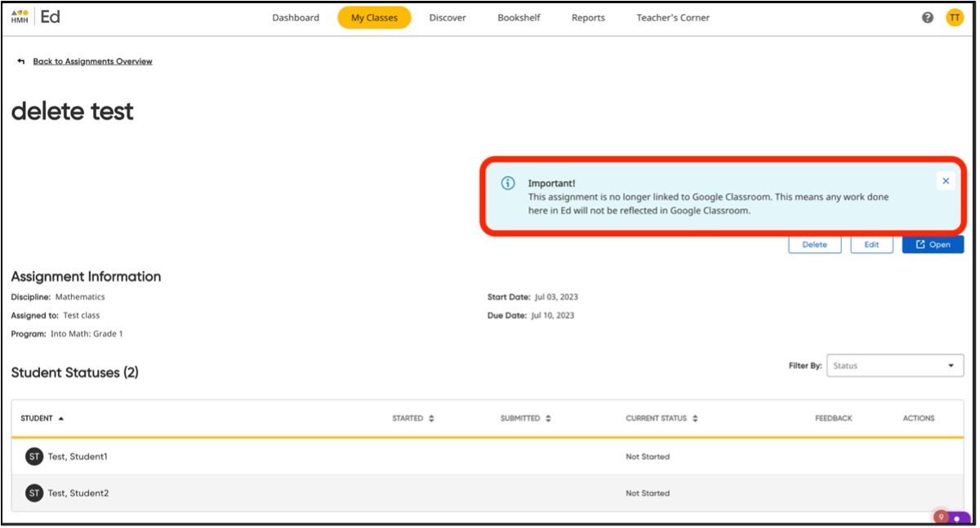The width and height of the screenshot is (980, 528).
Task: Dismiss the Google Classroom warning with the X
Action: click(946, 180)
